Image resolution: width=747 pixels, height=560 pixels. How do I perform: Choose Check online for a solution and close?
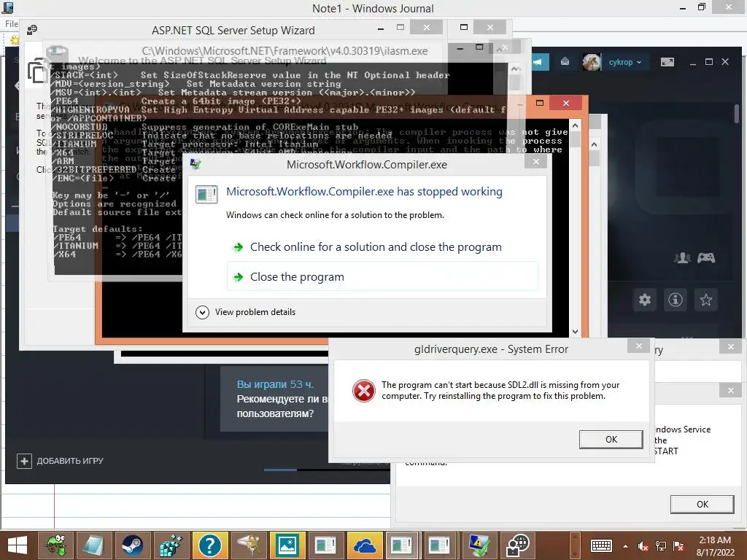(x=376, y=246)
